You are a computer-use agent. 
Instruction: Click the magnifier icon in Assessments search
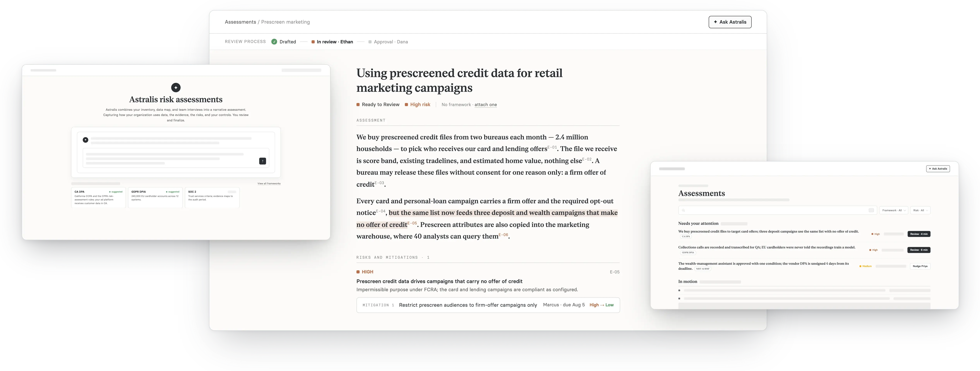[x=683, y=210]
